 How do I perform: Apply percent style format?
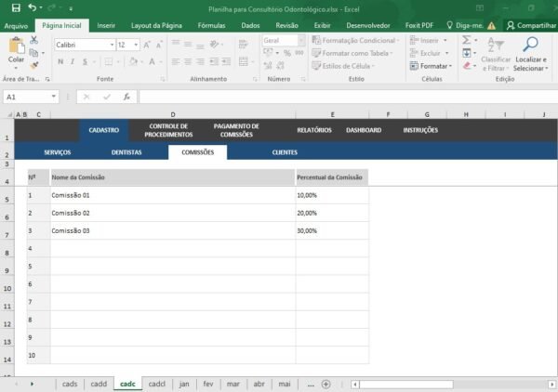[x=287, y=53]
